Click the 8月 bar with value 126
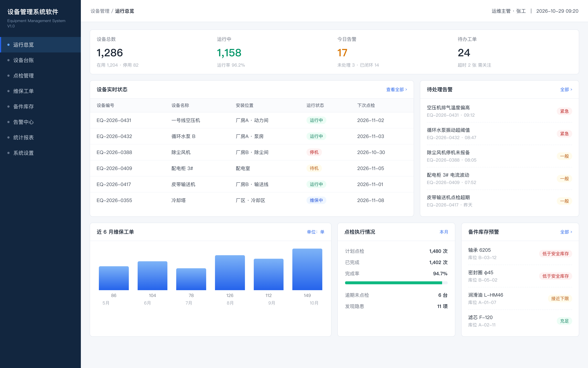Viewport: 588px width, 368px height. [230, 273]
